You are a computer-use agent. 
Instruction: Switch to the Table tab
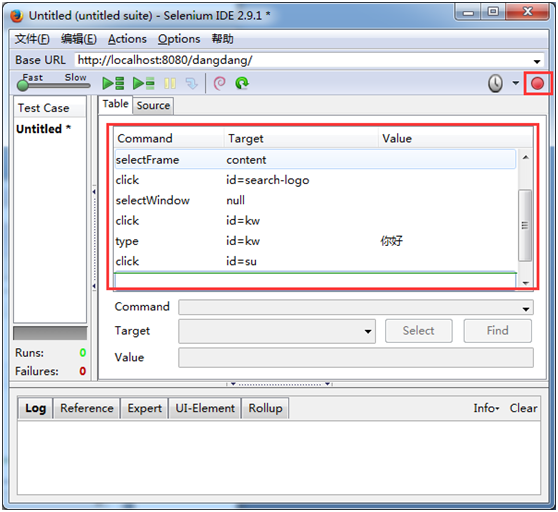click(x=115, y=104)
